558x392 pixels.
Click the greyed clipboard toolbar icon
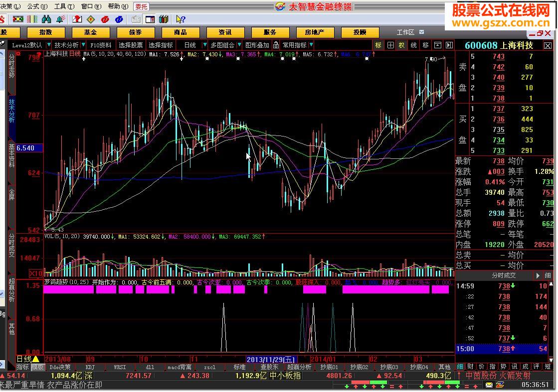136,19
